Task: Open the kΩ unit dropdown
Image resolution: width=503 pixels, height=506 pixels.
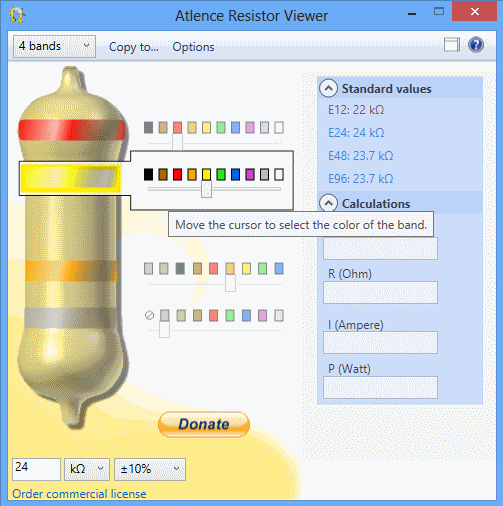Action: 87,469
